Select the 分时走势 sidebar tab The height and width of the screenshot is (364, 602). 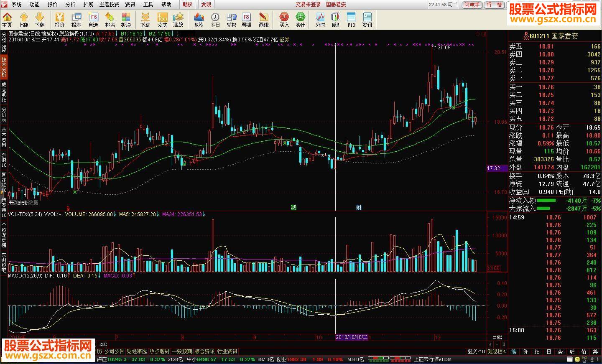[x=4, y=42]
